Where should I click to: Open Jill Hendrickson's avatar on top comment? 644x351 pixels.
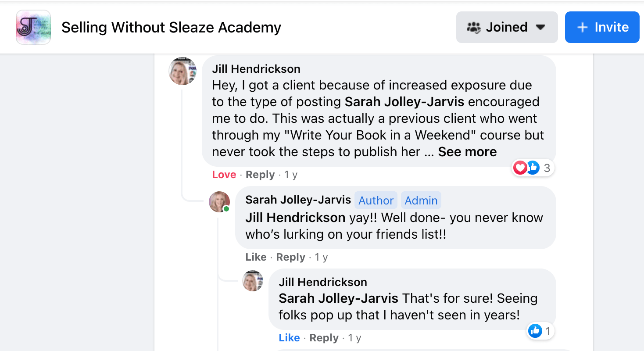[x=182, y=71]
